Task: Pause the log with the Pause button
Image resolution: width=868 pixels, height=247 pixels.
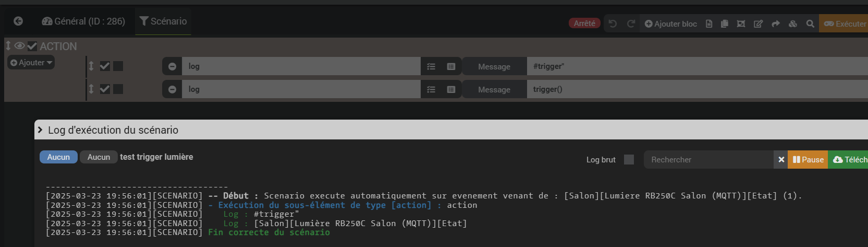Action: (x=808, y=160)
